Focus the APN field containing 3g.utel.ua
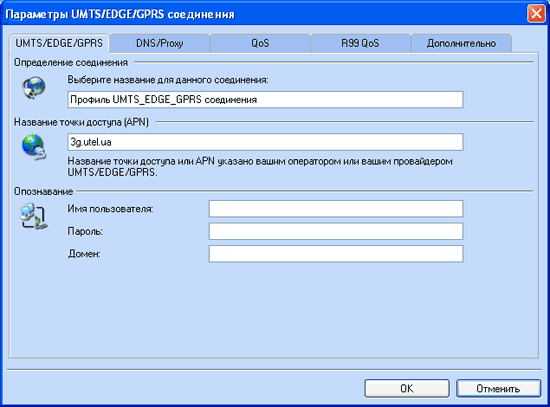 coord(265,142)
